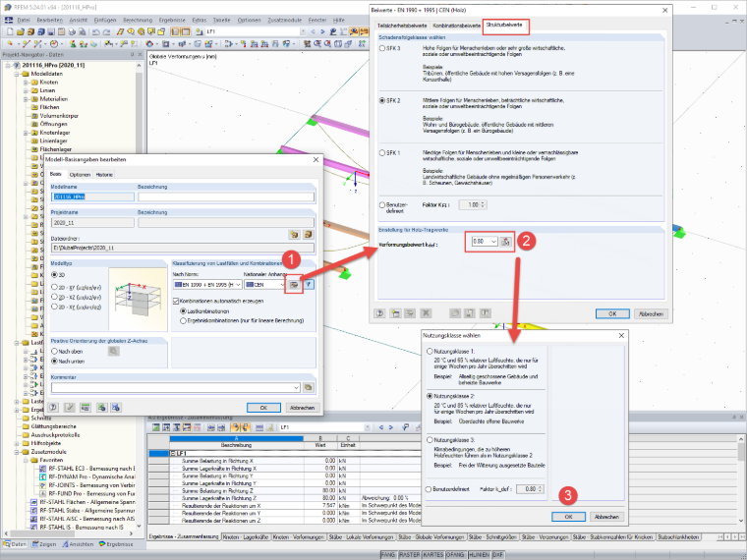Expand Modelldaten node in navigator tree
This screenshot has width=747, height=560.
(x=17, y=75)
